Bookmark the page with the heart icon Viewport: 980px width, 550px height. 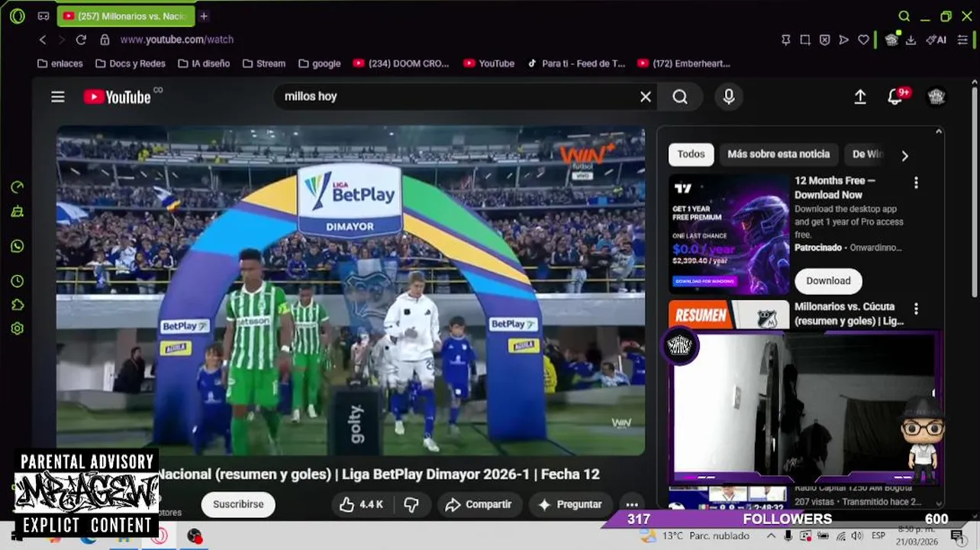[x=863, y=40]
